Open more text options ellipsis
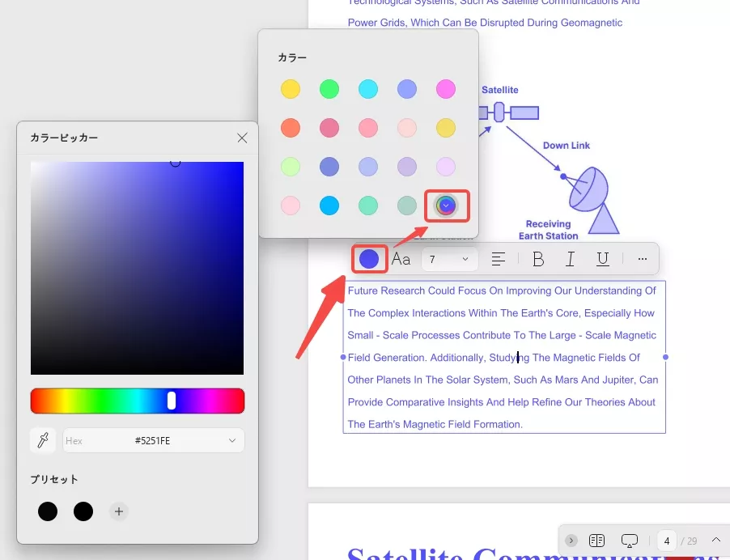 click(x=643, y=259)
